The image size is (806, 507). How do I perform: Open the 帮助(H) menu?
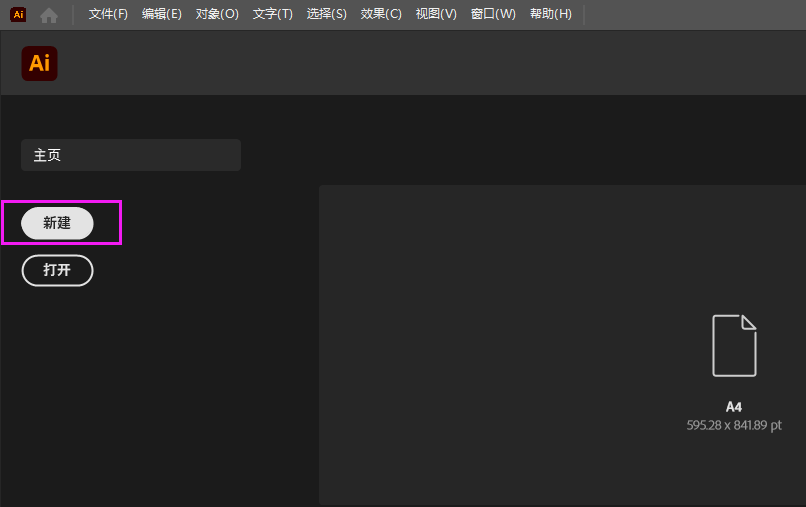coord(551,14)
